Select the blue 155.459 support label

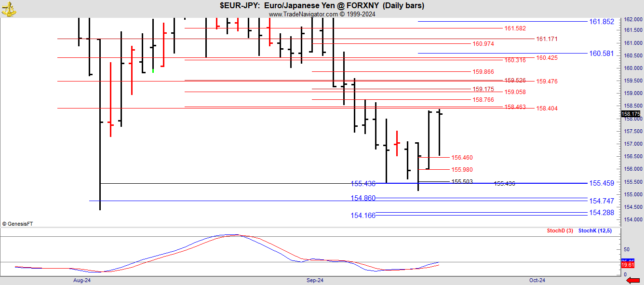(x=601, y=183)
